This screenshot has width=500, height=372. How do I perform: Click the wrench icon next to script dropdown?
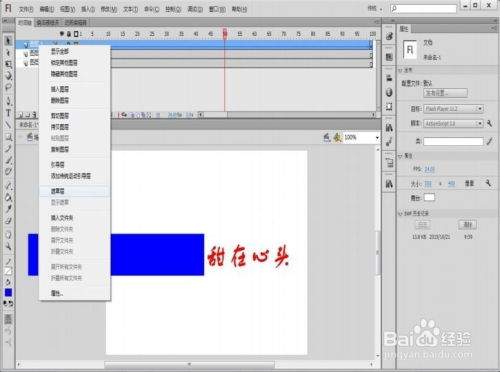[x=489, y=124]
